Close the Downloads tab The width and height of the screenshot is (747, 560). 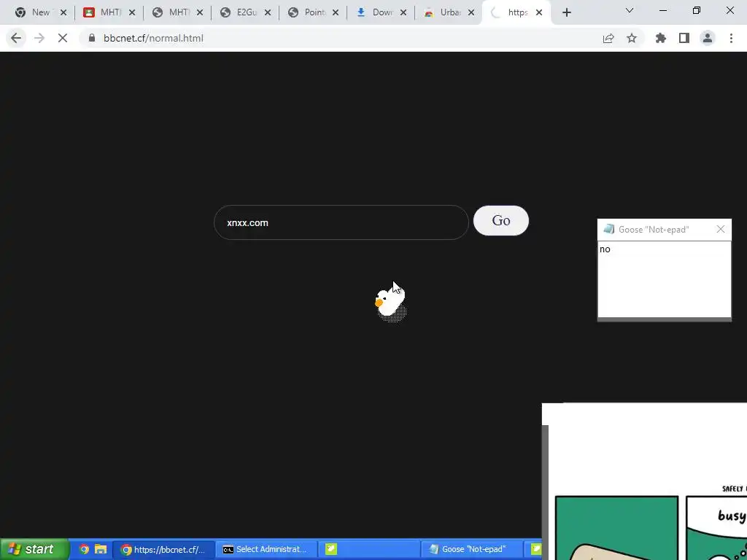[403, 13]
